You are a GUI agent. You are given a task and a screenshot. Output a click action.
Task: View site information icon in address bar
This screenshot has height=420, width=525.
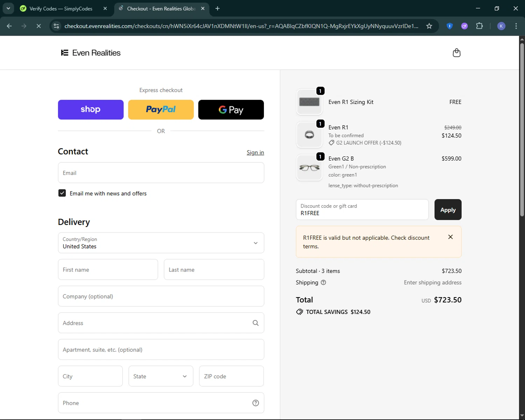(56, 26)
